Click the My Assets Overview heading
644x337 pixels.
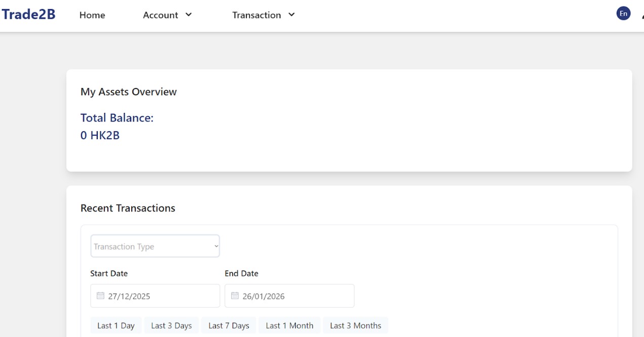click(x=129, y=92)
